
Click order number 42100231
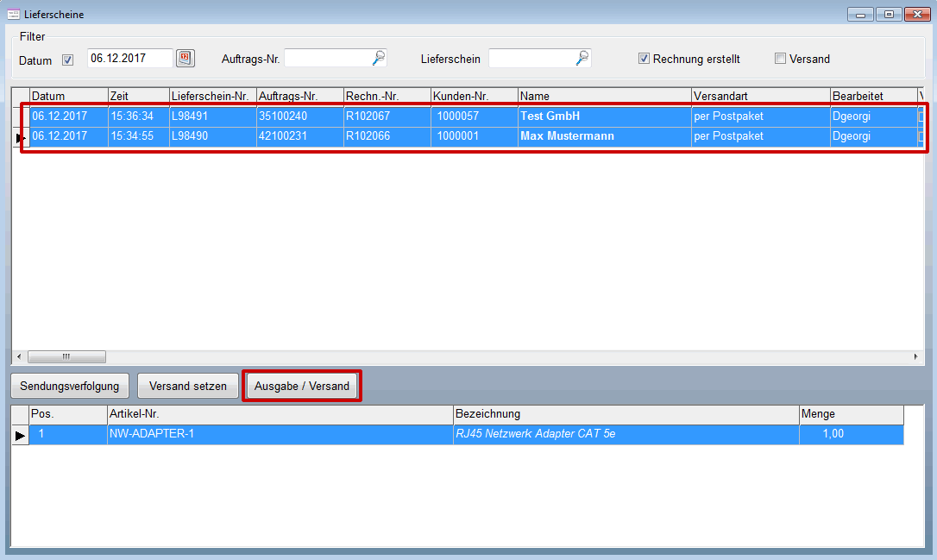[300, 136]
